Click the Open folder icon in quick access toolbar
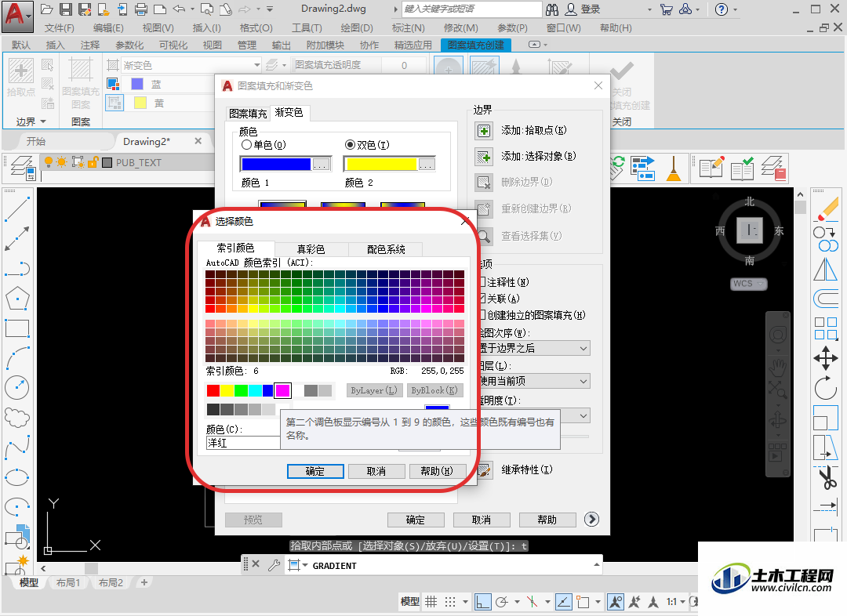Viewport: 847px width, 616px height. (x=47, y=9)
